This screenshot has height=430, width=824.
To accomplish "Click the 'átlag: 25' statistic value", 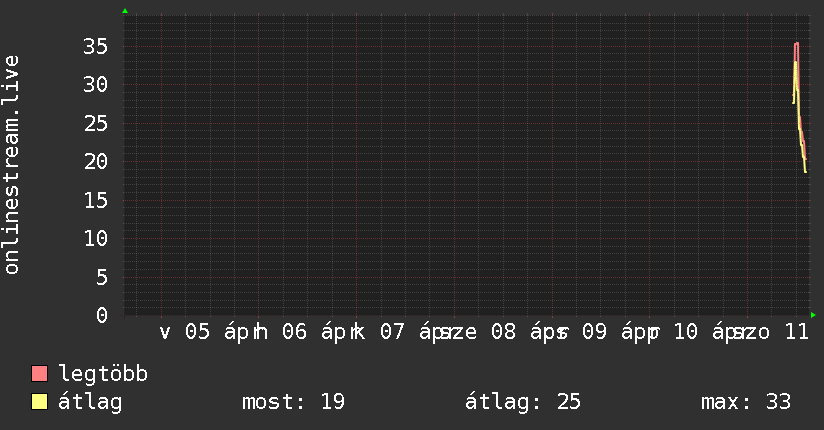I will pos(522,402).
